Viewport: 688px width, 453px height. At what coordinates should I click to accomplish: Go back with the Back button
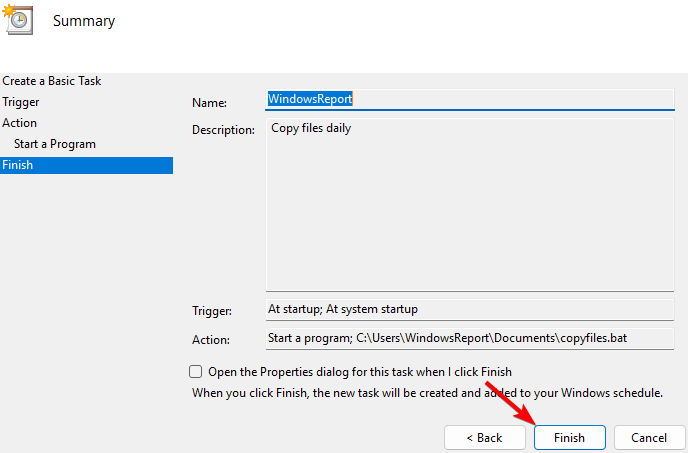tap(484, 438)
